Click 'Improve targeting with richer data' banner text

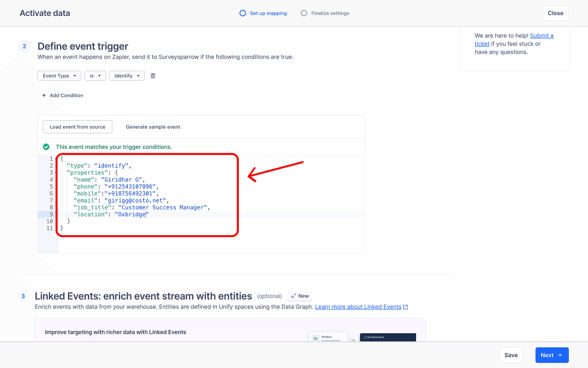(x=116, y=332)
